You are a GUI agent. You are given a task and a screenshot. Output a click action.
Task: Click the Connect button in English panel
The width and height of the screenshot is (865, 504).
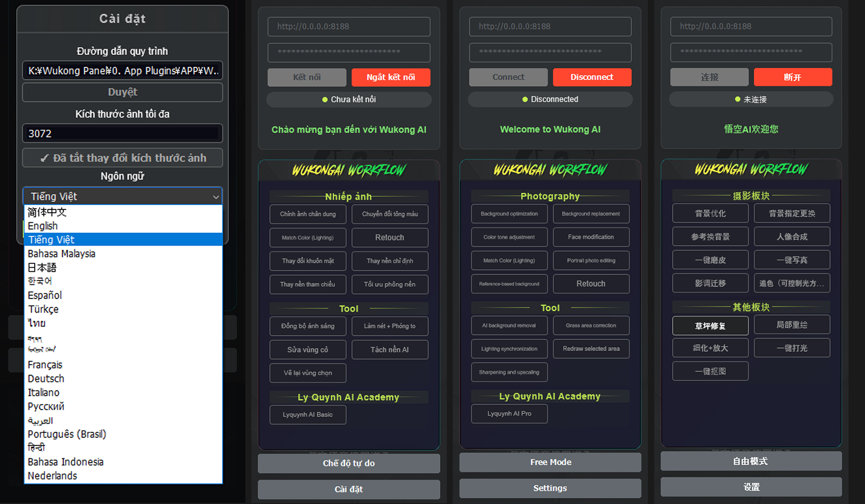[508, 77]
